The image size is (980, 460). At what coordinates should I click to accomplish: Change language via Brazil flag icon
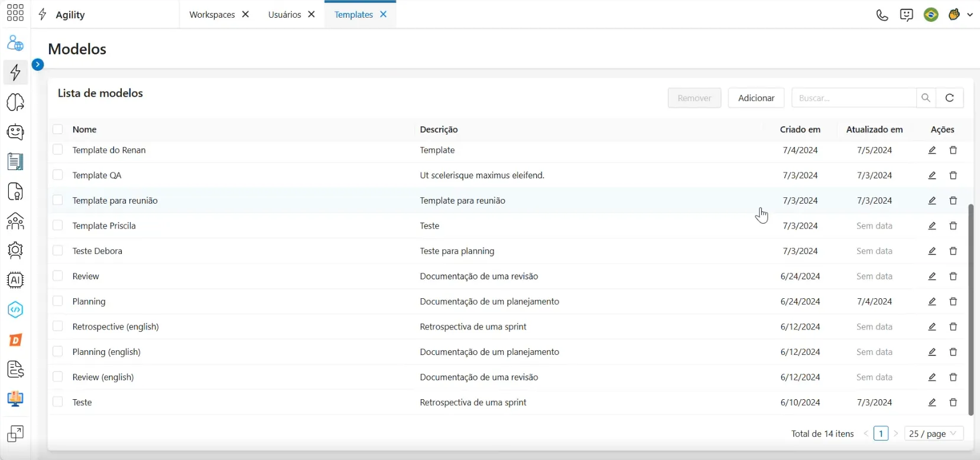931,15
